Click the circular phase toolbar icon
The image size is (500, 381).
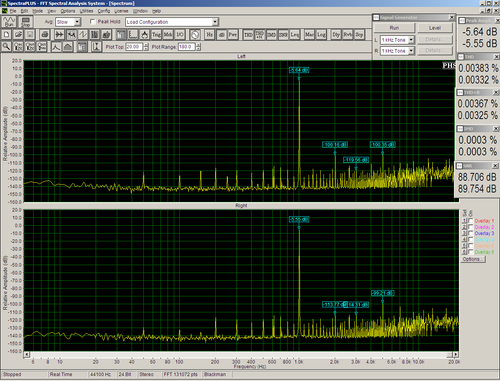[195, 34]
